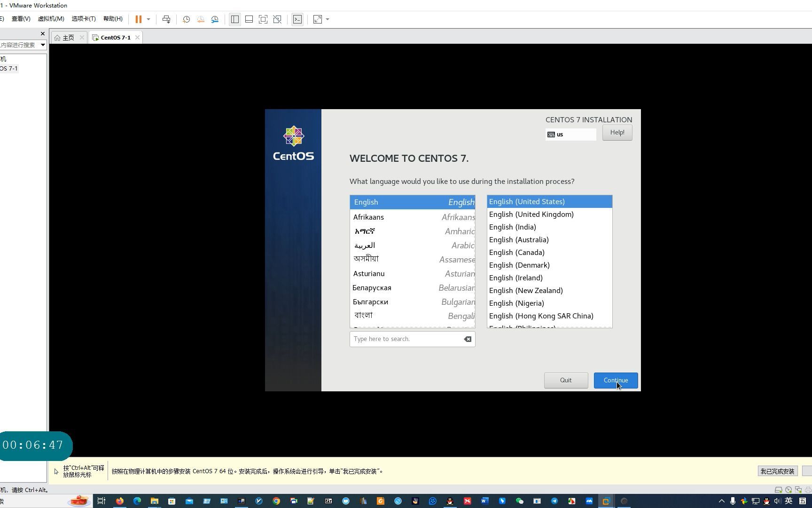Open Google Chrome from the taskbar
The width and height of the screenshot is (812, 508).
(x=276, y=501)
